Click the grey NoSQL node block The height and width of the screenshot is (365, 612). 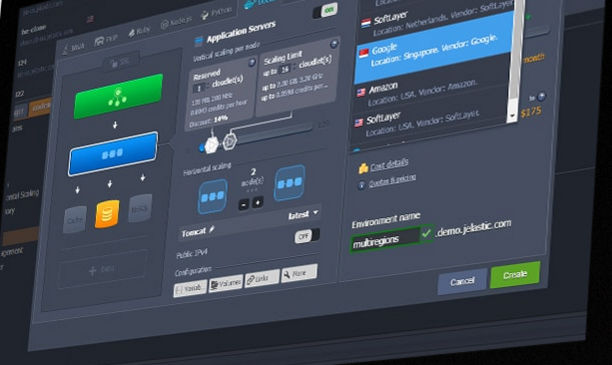[140, 208]
